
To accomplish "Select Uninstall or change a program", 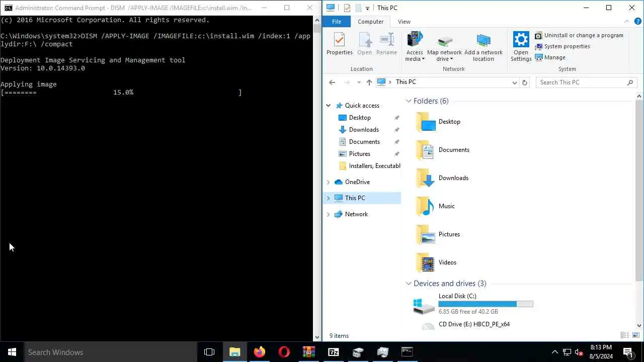I will click(x=579, y=35).
